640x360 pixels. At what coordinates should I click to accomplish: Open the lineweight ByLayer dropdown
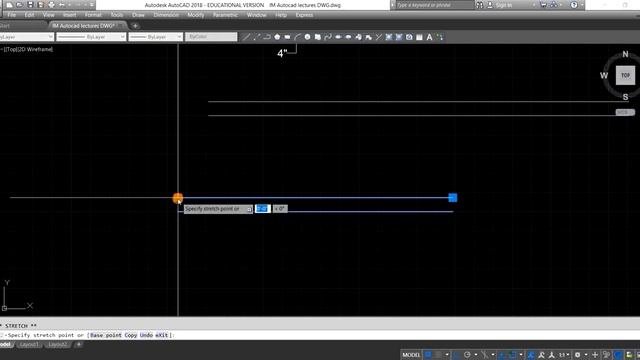[156, 37]
